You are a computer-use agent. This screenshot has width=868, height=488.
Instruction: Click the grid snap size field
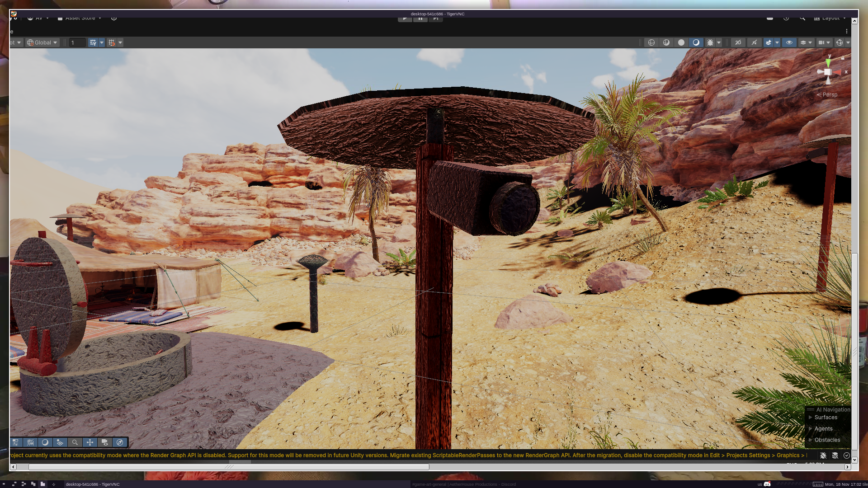(x=77, y=42)
